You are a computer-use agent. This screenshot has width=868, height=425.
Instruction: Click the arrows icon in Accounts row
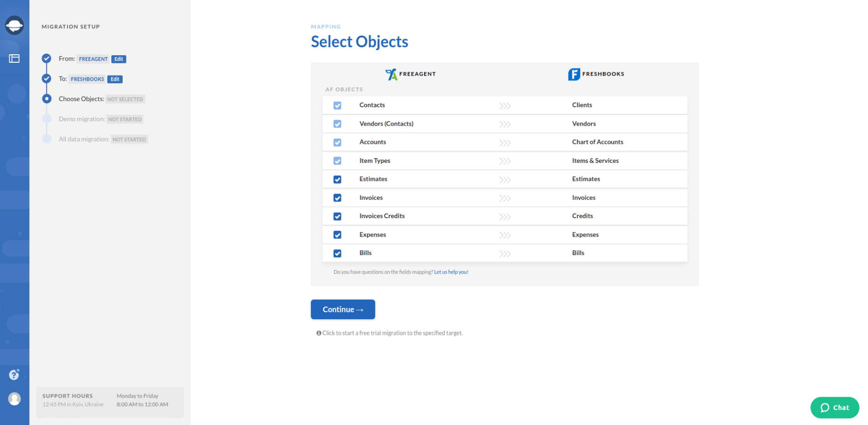(505, 143)
